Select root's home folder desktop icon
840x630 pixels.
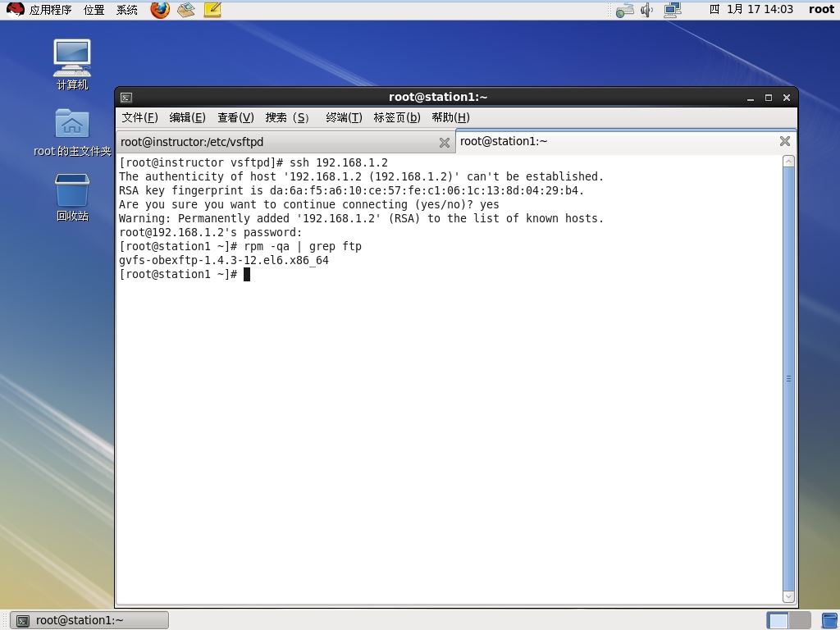(72, 132)
